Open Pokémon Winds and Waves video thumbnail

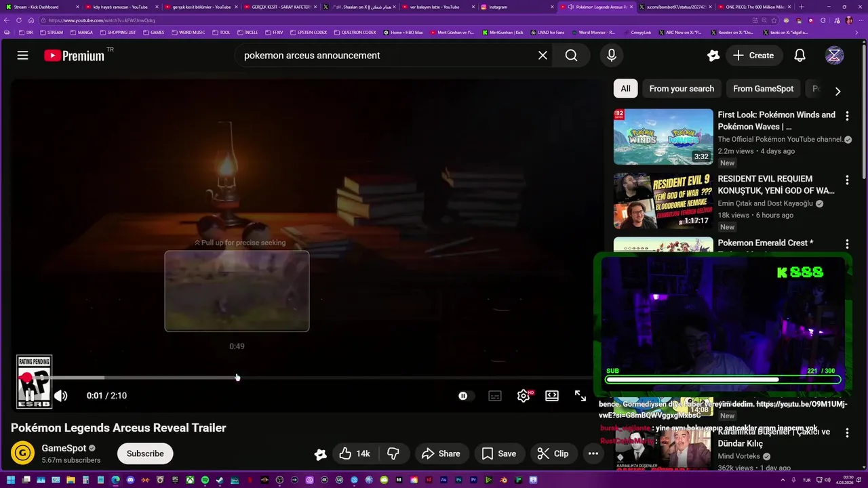click(663, 137)
